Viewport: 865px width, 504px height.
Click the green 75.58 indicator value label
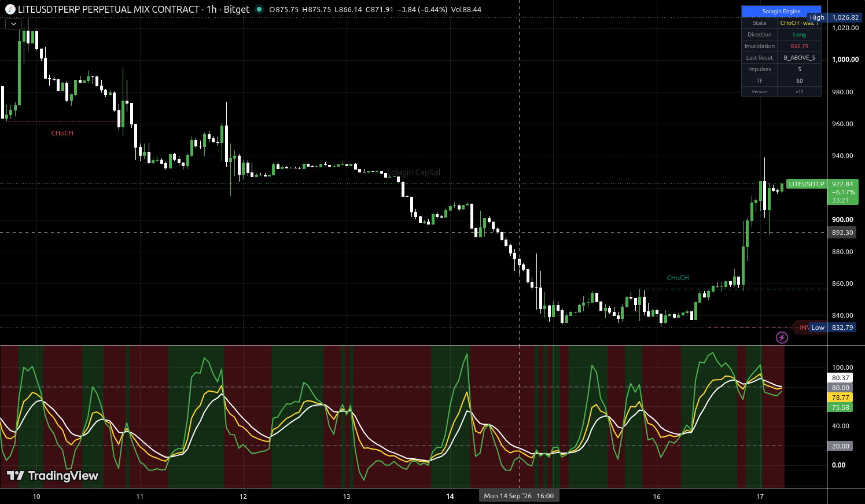840,407
